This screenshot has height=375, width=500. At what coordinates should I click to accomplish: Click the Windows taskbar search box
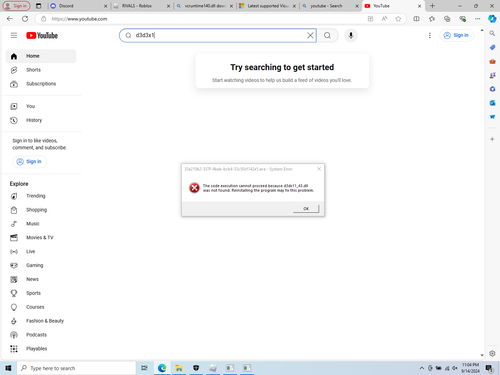click(x=76, y=368)
